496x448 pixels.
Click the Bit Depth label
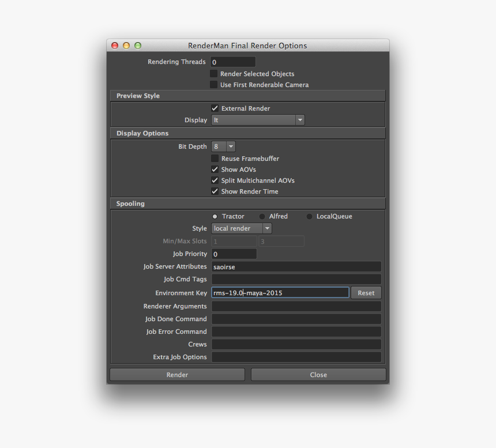click(192, 146)
